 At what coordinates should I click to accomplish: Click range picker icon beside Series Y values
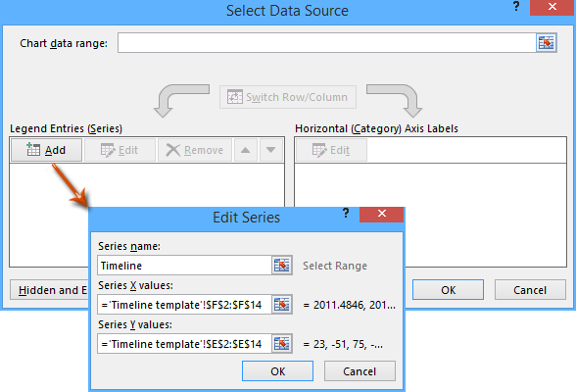[282, 344]
